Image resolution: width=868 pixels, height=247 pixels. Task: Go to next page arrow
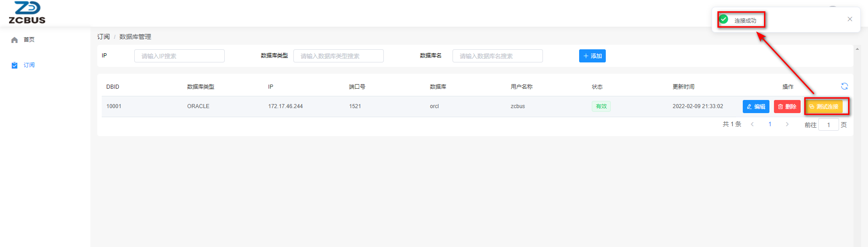[787, 124]
